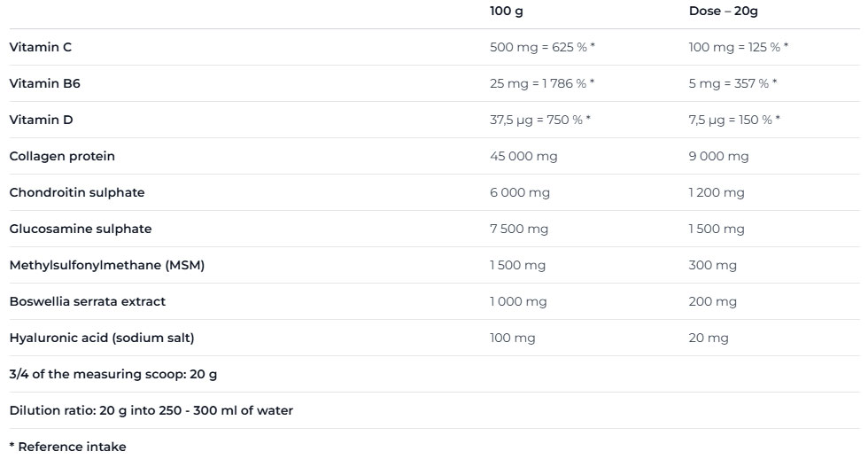Select the 37,5 µg = 750 % value

pyautogui.click(x=540, y=120)
